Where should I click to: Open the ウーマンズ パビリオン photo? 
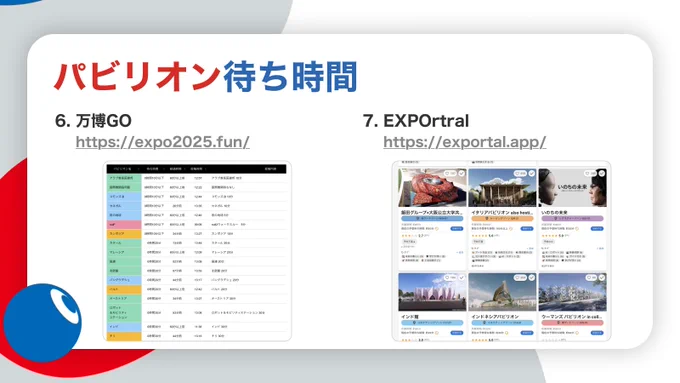(x=572, y=292)
